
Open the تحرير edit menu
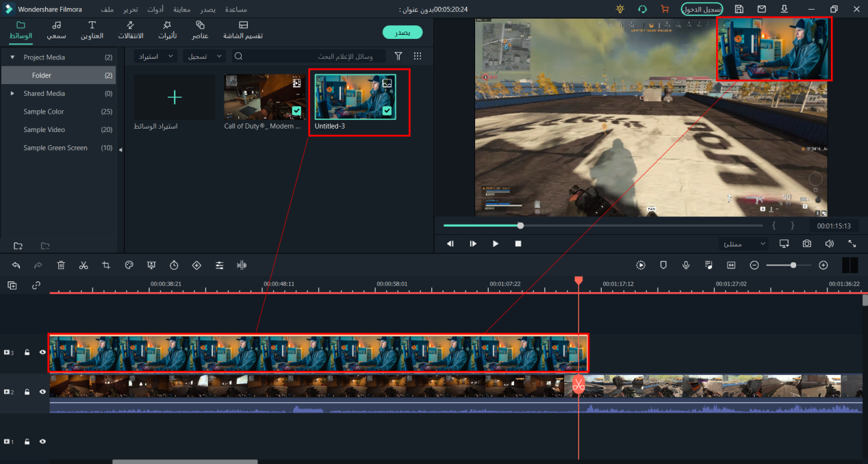tap(130, 10)
